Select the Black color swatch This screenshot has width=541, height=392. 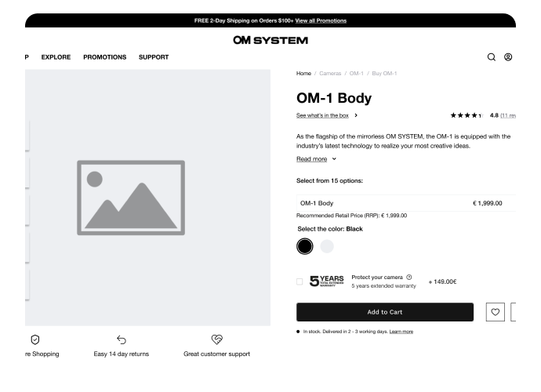pyautogui.click(x=305, y=246)
